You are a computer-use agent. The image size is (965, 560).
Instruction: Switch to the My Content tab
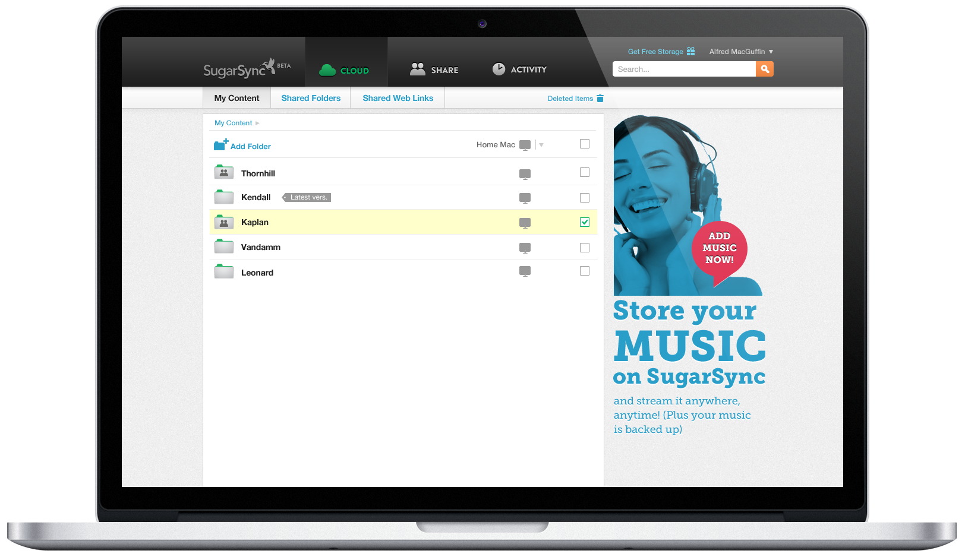(x=236, y=98)
